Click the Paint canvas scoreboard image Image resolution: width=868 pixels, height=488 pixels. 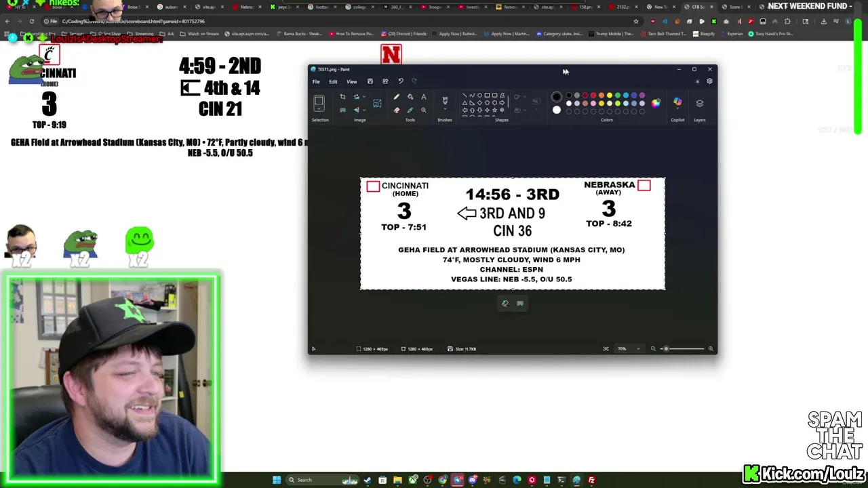pyautogui.click(x=513, y=234)
